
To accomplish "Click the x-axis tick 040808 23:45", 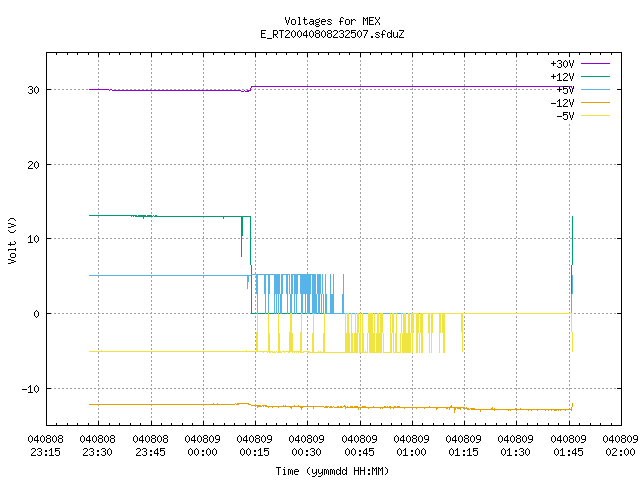I will click(150, 446).
